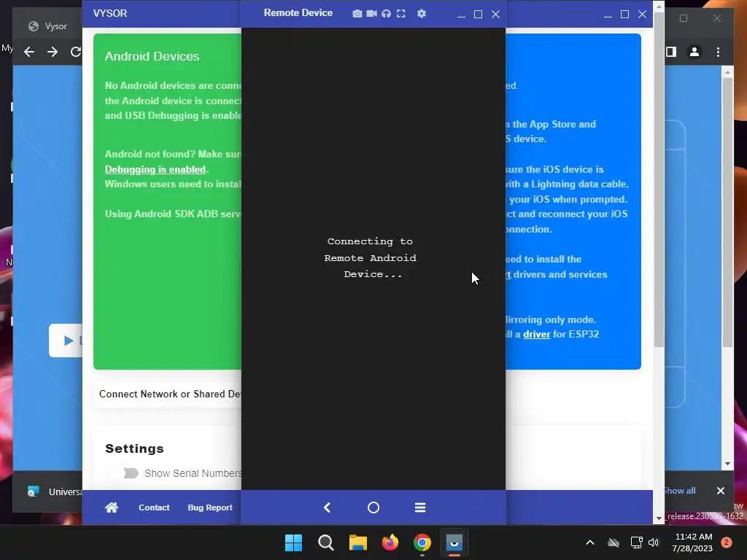Tap the Android home circle button

(x=373, y=507)
